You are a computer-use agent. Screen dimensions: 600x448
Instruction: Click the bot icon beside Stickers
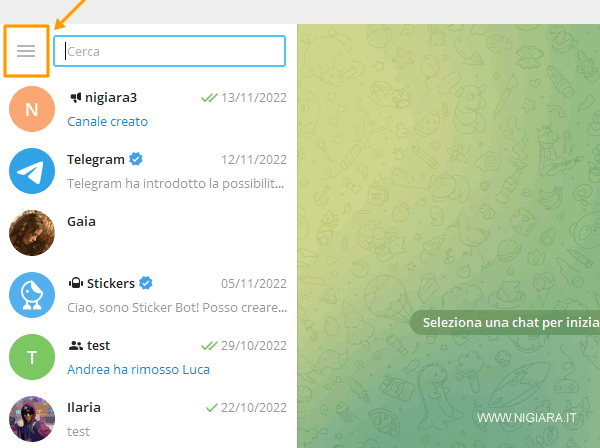76,283
